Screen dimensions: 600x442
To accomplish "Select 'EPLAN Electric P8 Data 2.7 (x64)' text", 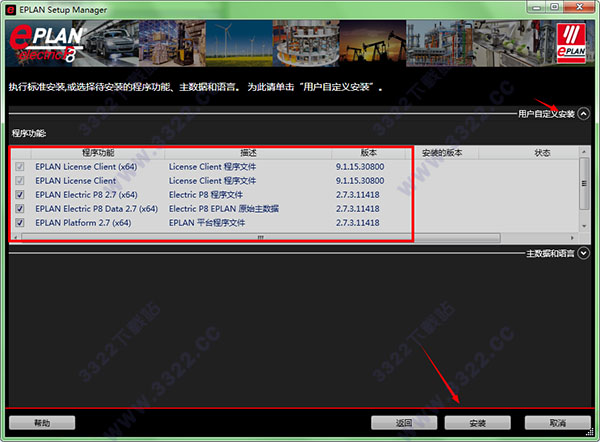I will 96,209.
